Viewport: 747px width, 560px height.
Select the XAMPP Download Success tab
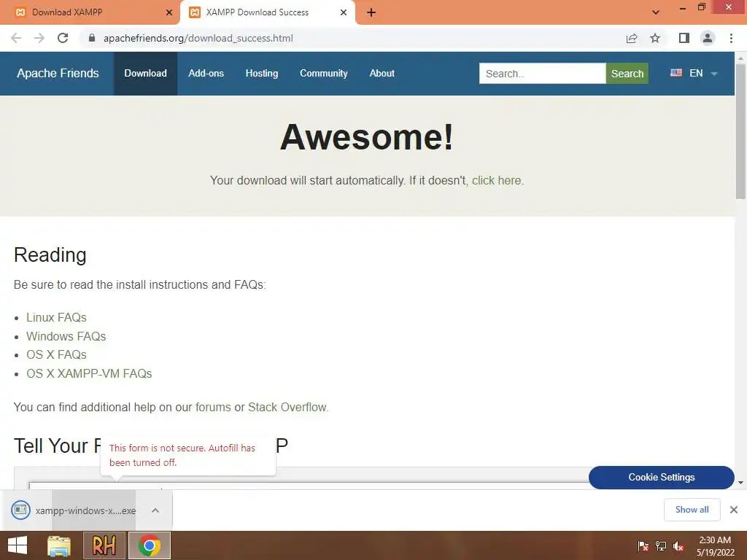pyautogui.click(x=268, y=13)
